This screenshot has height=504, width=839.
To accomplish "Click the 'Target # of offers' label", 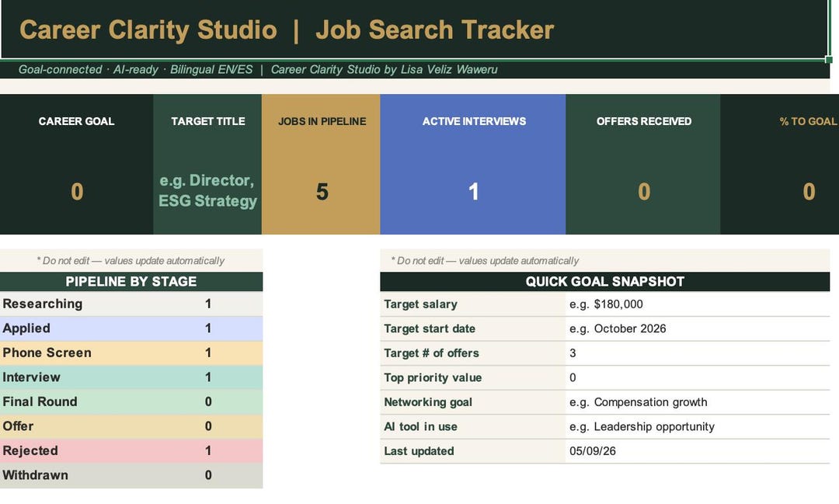I will click(431, 353).
